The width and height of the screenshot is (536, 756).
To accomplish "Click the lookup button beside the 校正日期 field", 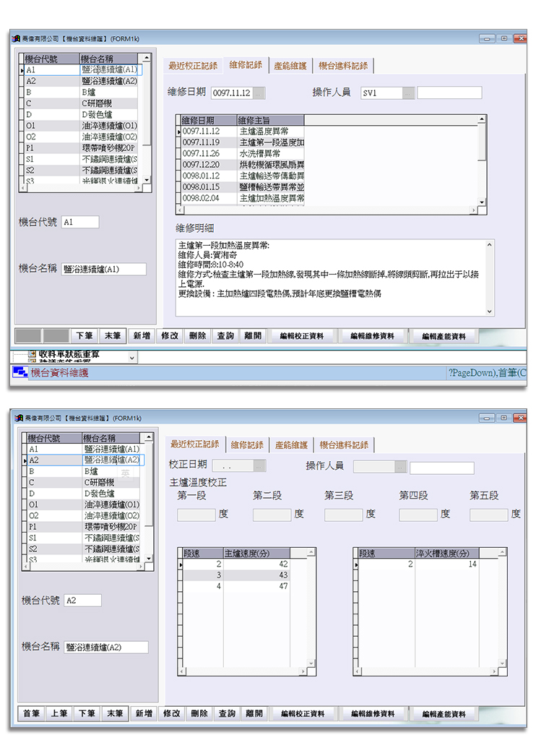I will (x=259, y=468).
